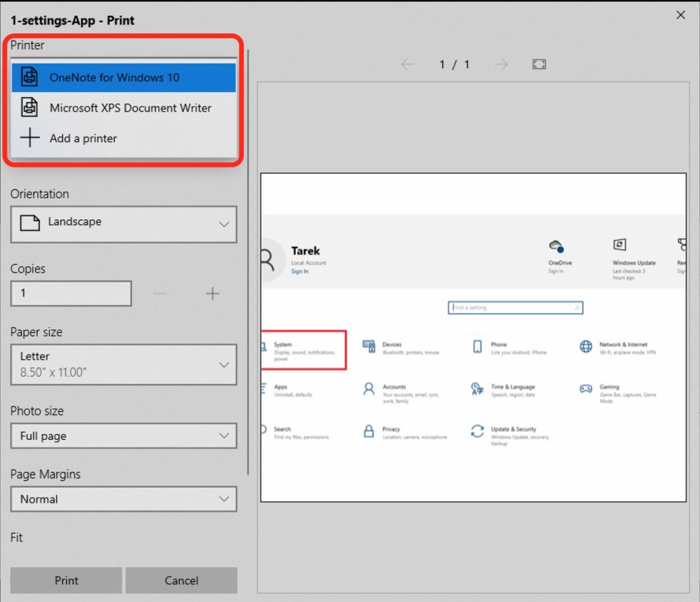Choose Microsoft XPS Document Writer printer
Image resolution: width=700 pixels, height=602 pixels.
124,108
